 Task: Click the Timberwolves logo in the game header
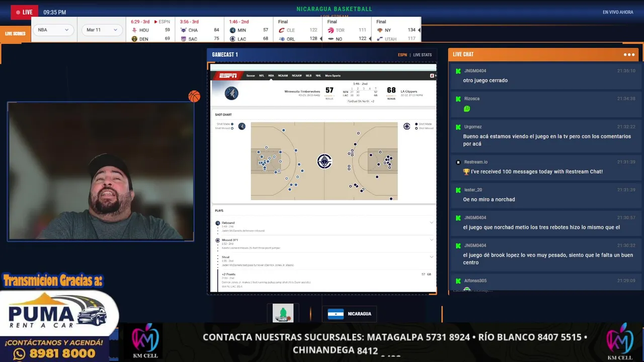pos(231,93)
